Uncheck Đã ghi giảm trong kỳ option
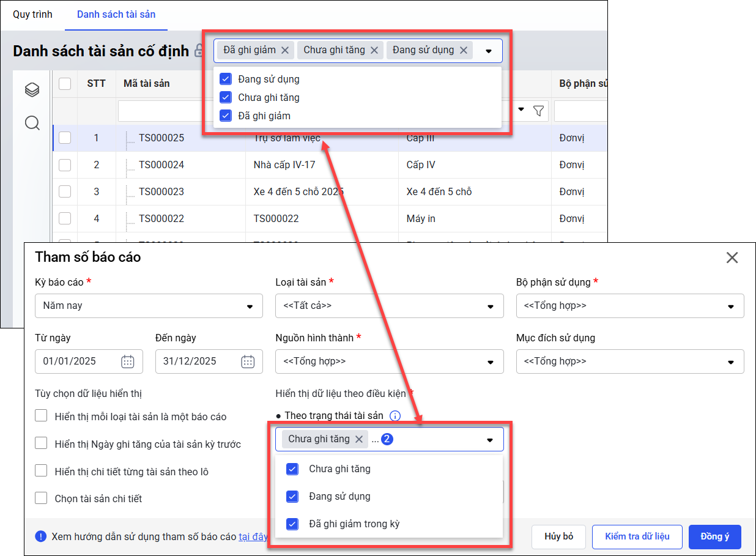 [x=292, y=524]
